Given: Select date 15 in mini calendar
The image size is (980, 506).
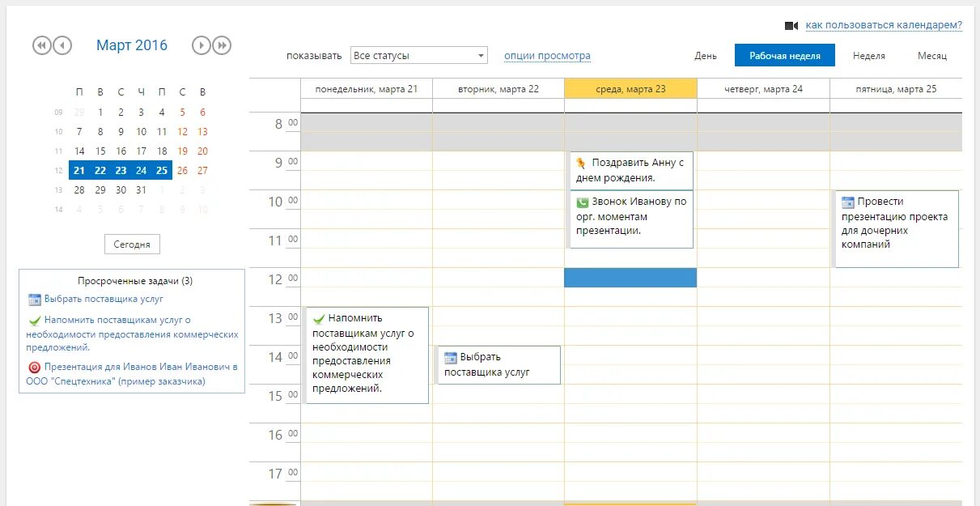Looking at the screenshot, I should click(100, 151).
